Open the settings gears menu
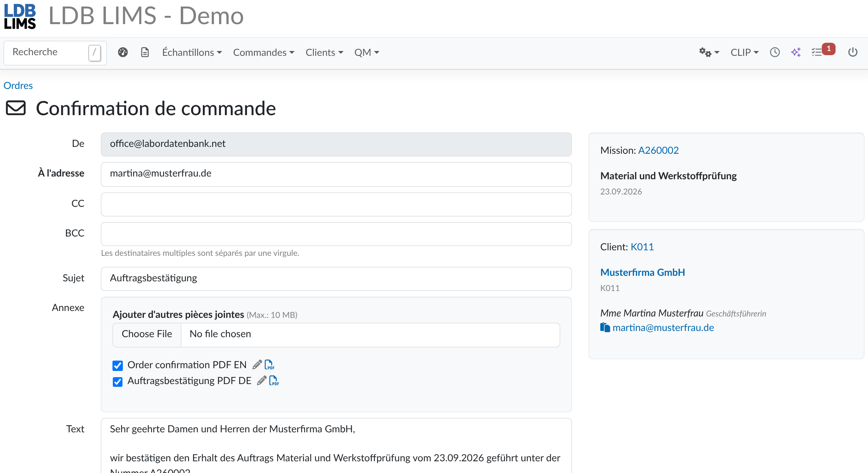868x473 pixels. (709, 52)
